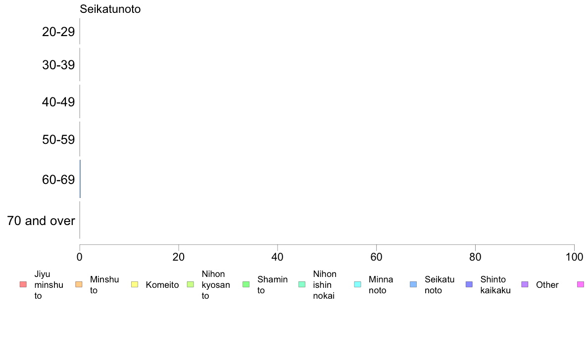Image resolution: width=588 pixels, height=364 pixels.
Task: Click the Komeito legend text label
Action: click(x=162, y=285)
